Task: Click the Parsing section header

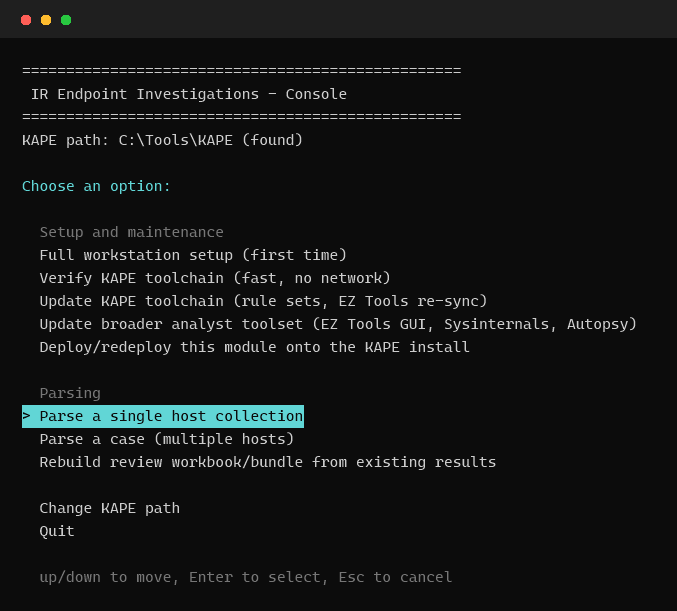Action: (70, 393)
